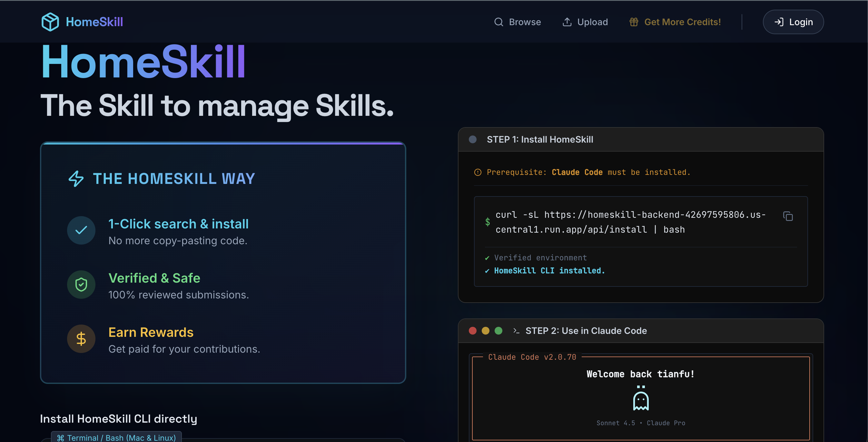Click the gift icon for credits

coord(634,22)
